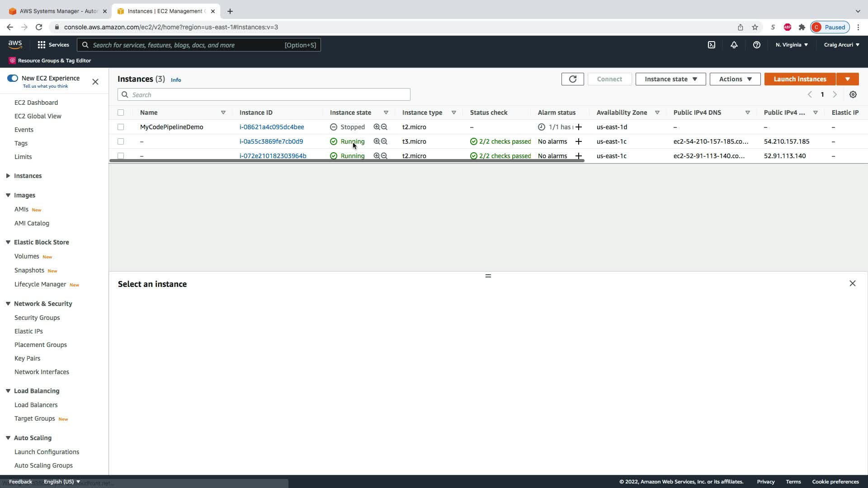Open table preferences gear icon
Screen dimensions: 868x488
tap(853, 94)
